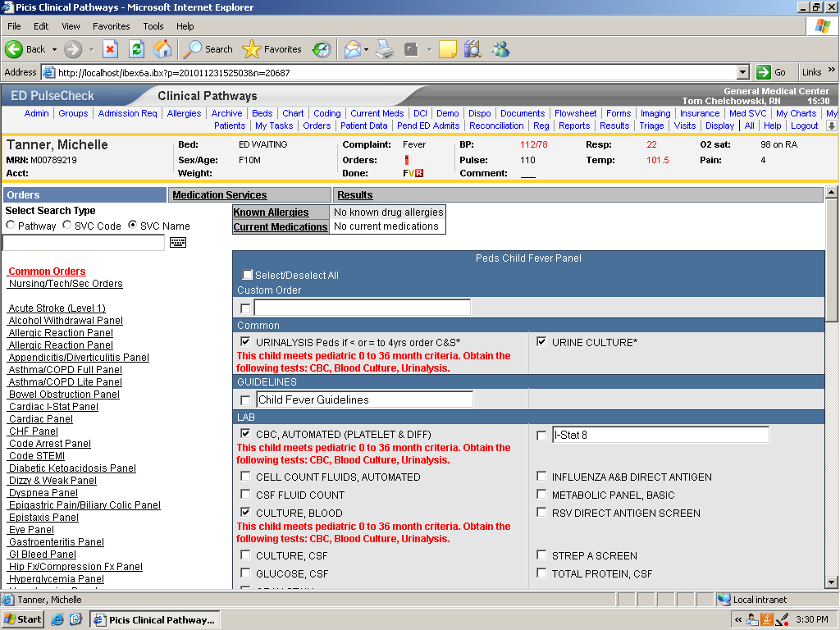Open the Favorites menu
Image resolution: width=840 pixels, height=630 pixels.
click(x=111, y=26)
